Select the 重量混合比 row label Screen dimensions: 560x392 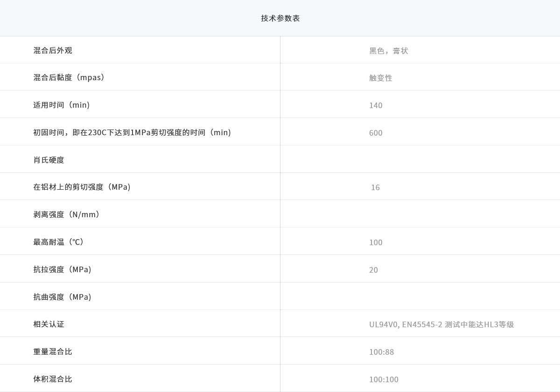point(53,351)
